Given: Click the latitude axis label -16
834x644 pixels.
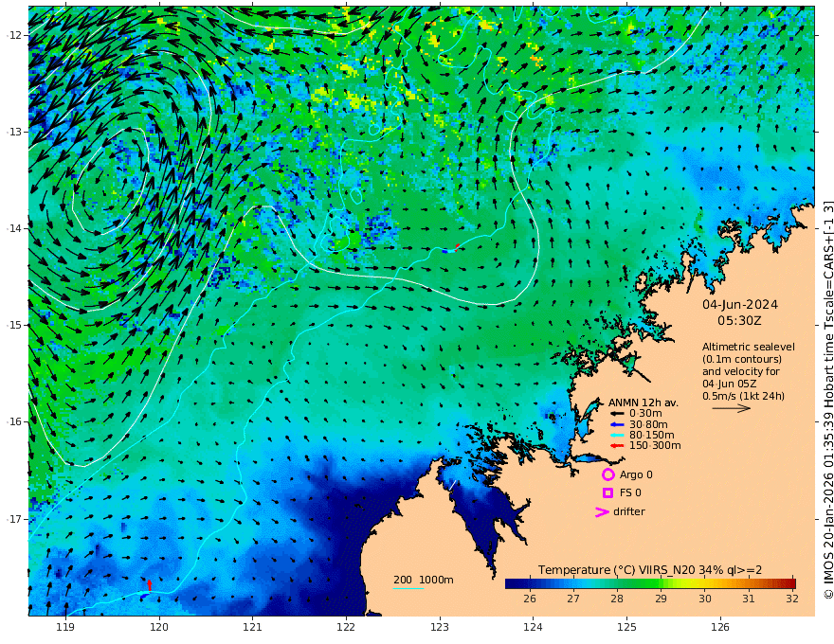Looking at the screenshot, I should click(14, 421).
